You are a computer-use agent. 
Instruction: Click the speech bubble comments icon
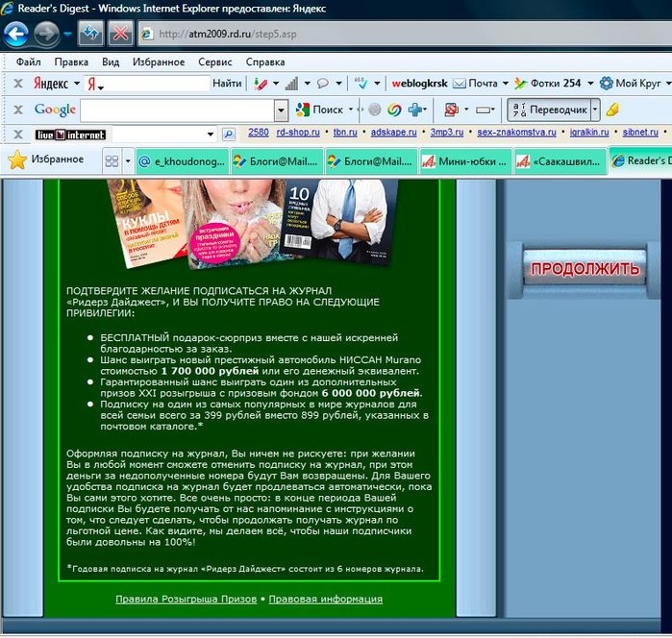pyautogui.click(x=323, y=84)
